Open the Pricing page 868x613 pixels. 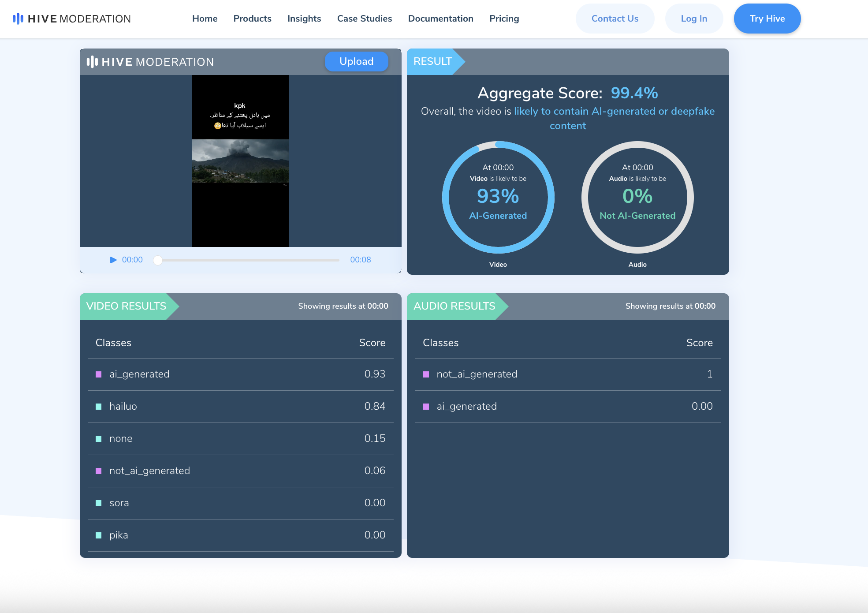click(504, 19)
